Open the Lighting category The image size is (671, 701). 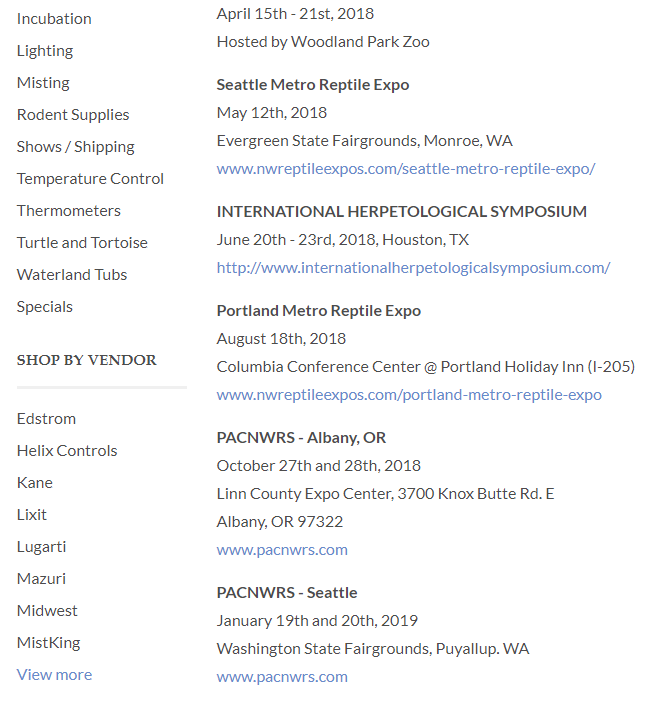click(x=45, y=51)
